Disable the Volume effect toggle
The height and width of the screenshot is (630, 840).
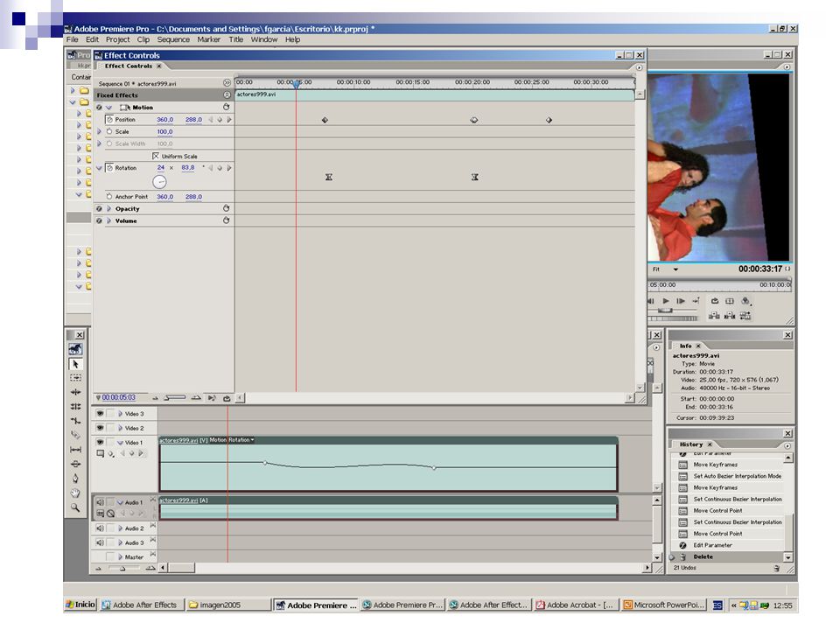click(99, 220)
